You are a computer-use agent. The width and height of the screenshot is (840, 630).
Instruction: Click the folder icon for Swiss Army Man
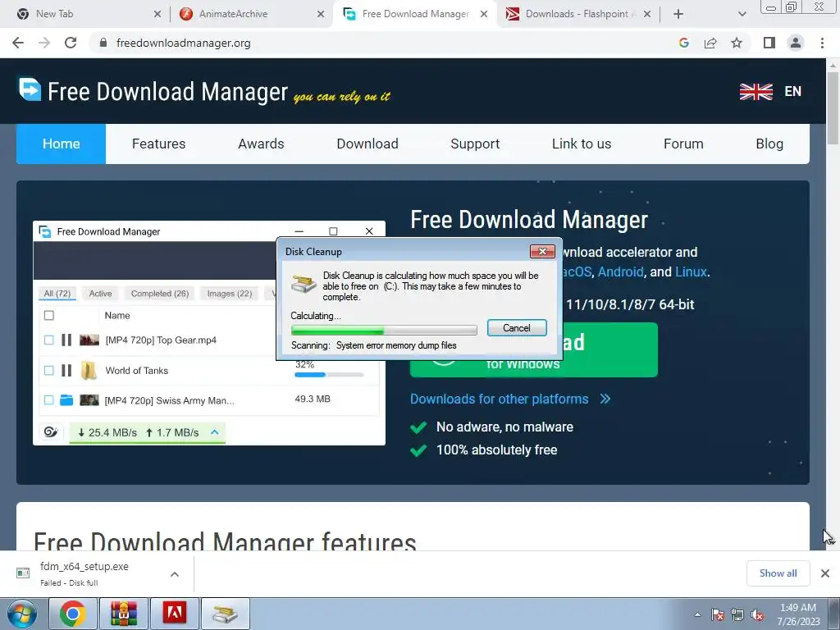coord(66,399)
